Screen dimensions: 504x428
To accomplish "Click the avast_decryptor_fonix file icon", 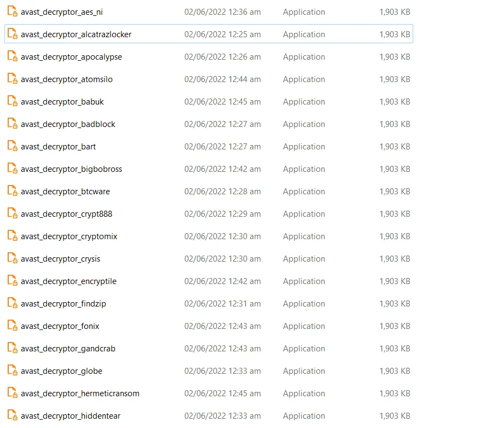I will 13,326.
